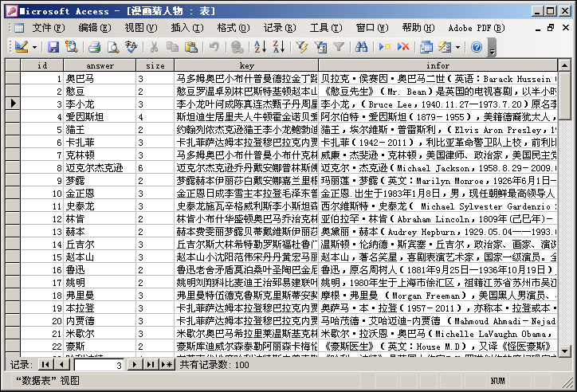This screenshot has height=392, width=577.
Task: Select the infor column header
Action: tap(438, 65)
